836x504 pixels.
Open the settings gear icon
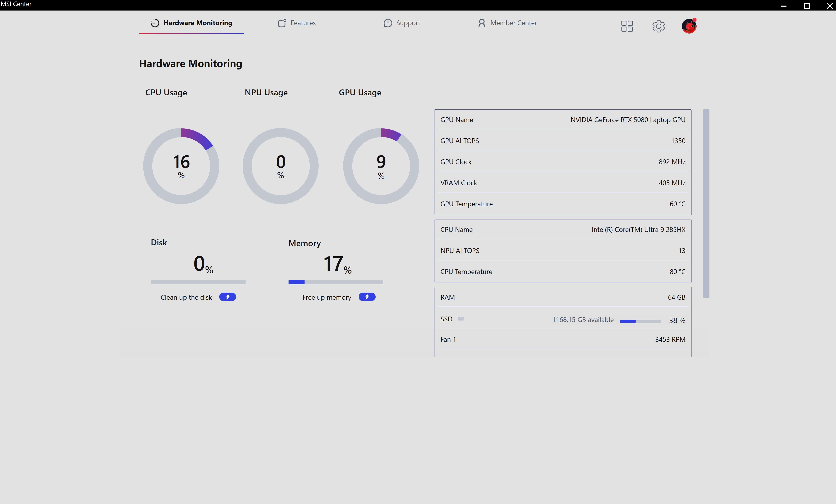click(658, 26)
